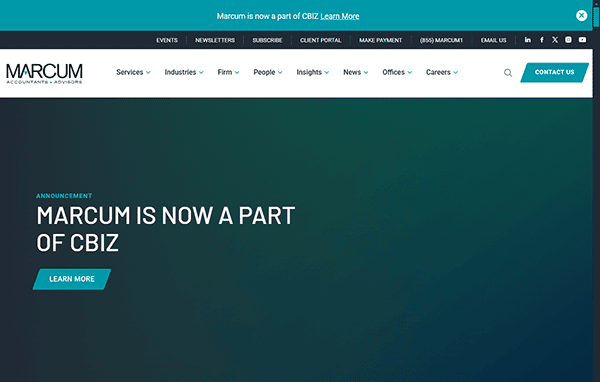Open the Email Us link

click(494, 40)
